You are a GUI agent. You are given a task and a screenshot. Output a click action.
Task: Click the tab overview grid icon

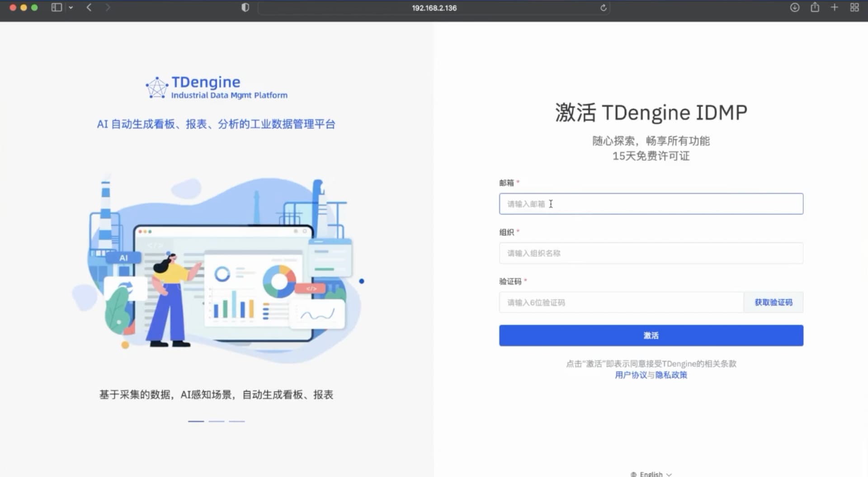[x=854, y=8]
